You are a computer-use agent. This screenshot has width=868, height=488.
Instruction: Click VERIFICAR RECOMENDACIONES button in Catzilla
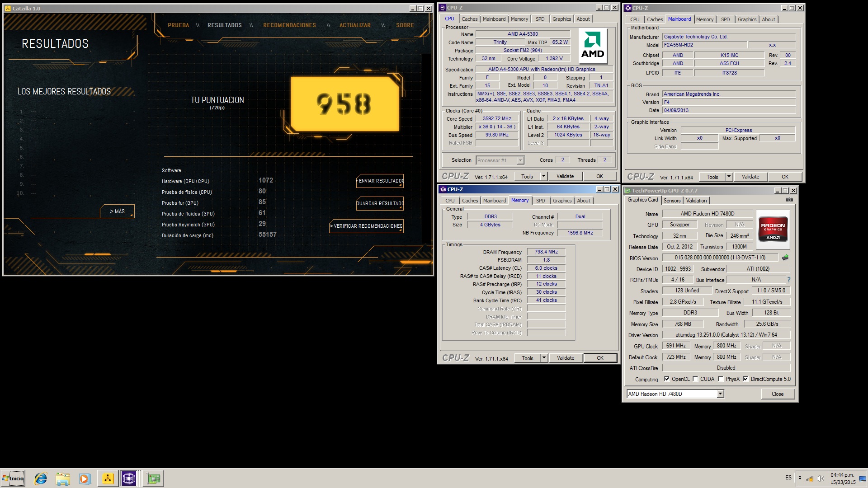click(x=367, y=226)
